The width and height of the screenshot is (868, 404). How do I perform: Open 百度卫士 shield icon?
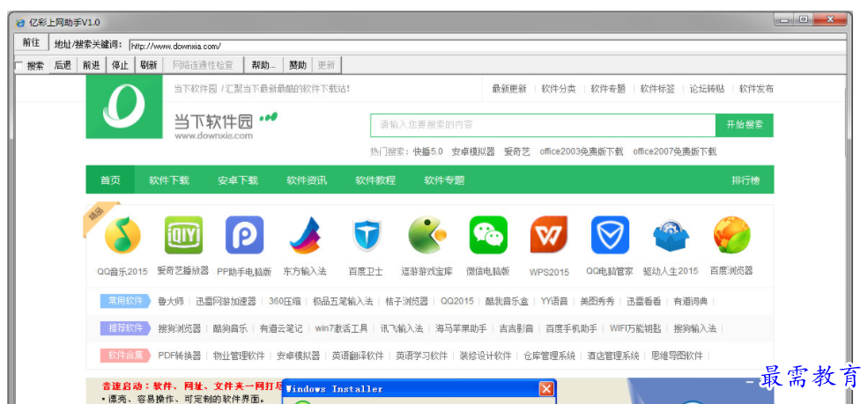(x=367, y=235)
